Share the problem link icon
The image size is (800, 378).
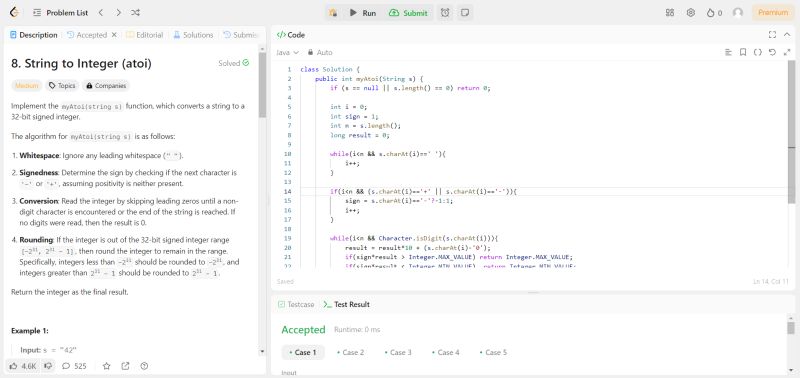tap(126, 366)
